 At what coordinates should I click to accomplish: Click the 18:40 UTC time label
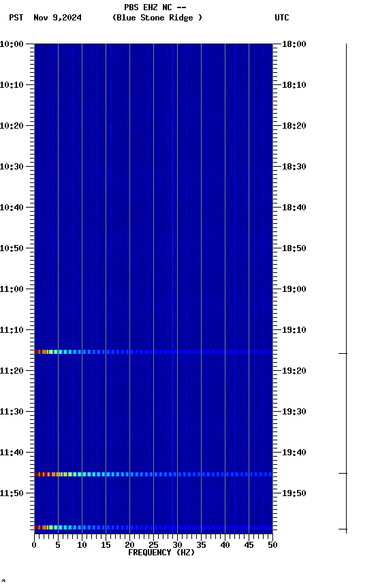pyautogui.click(x=294, y=208)
